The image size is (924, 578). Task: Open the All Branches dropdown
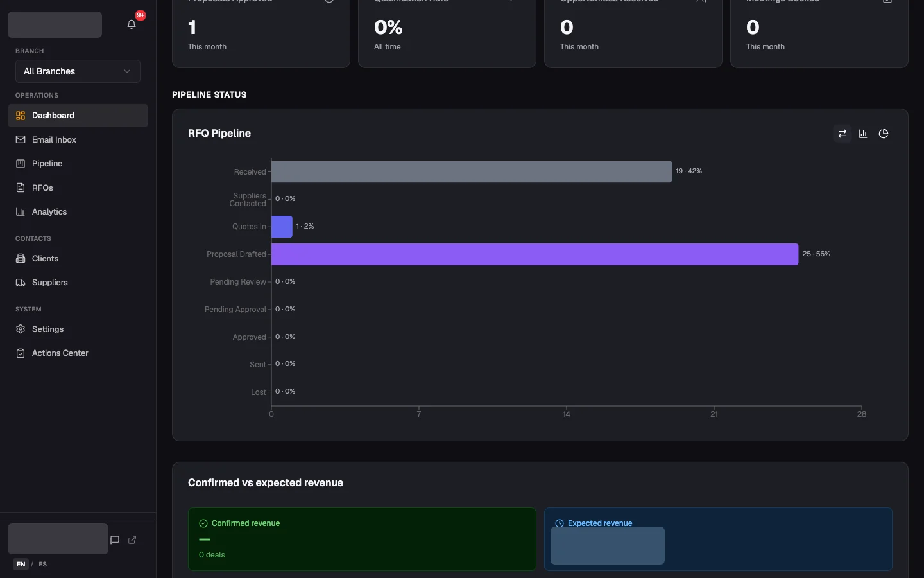tap(78, 71)
